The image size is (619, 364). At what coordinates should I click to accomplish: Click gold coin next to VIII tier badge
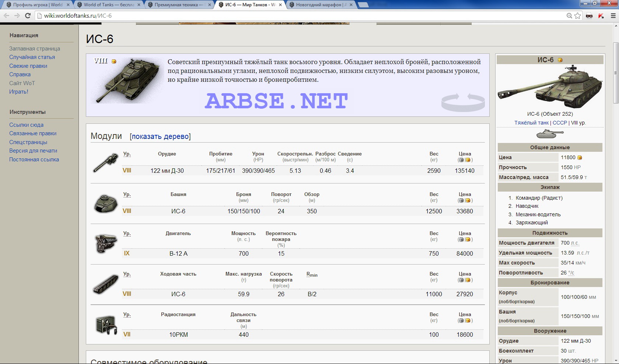[x=114, y=62]
